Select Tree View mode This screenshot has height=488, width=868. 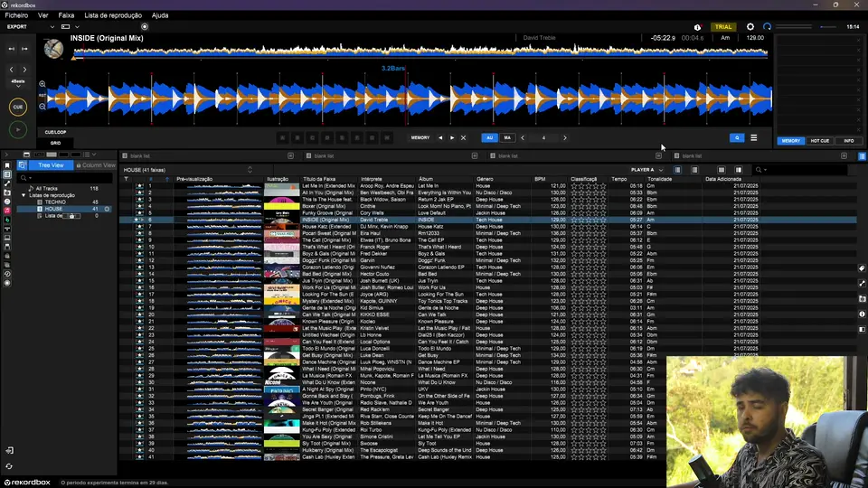coord(51,165)
